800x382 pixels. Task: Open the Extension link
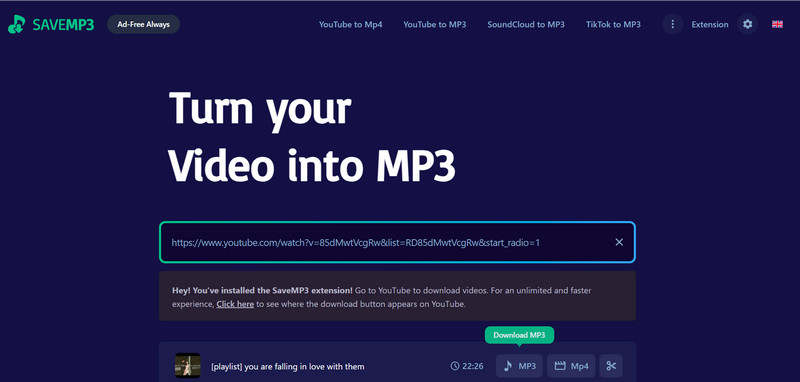710,24
